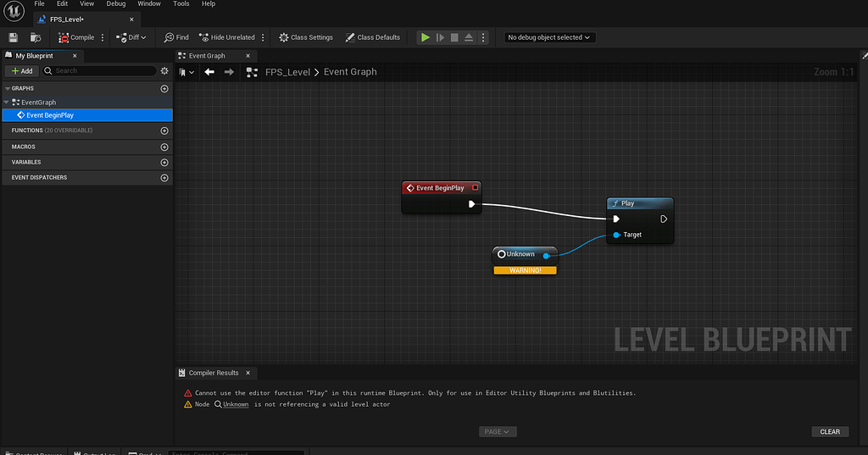Collapse the EventGraph tree item
The image size is (868, 455).
[7, 103]
